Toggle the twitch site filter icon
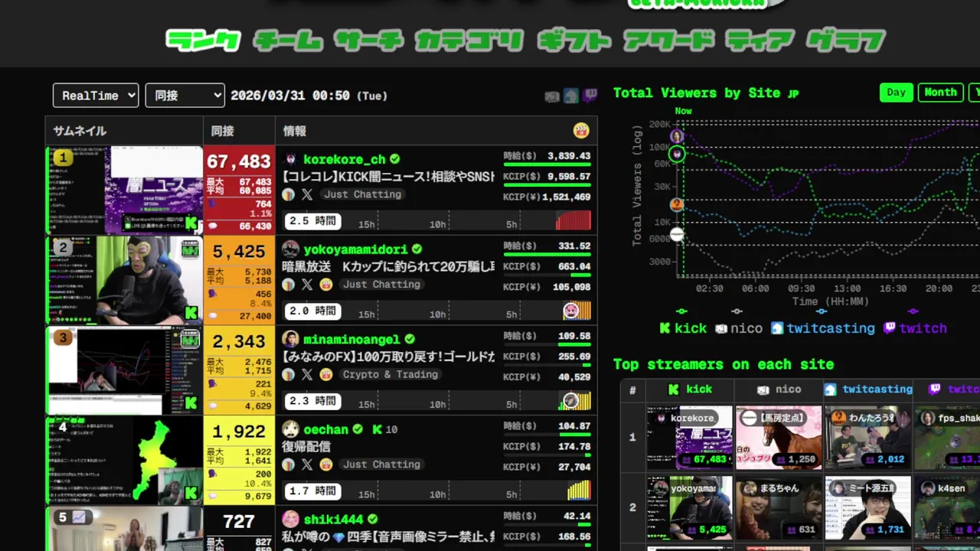Image resolution: width=980 pixels, height=551 pixels. coord(590,96)
